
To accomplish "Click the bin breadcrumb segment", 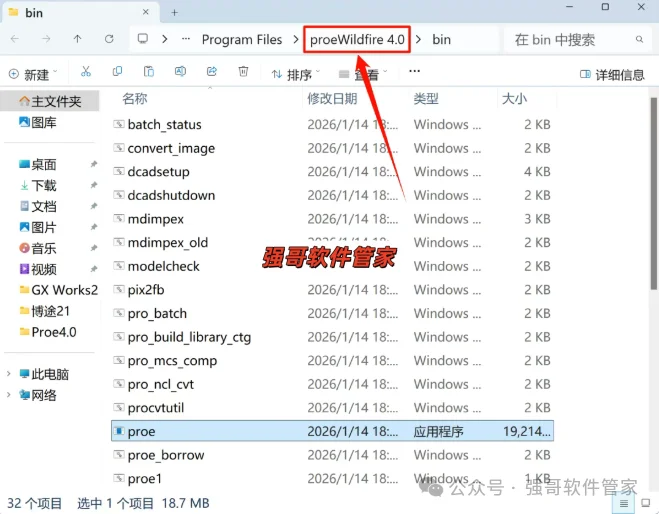I will tap(441, 40).
